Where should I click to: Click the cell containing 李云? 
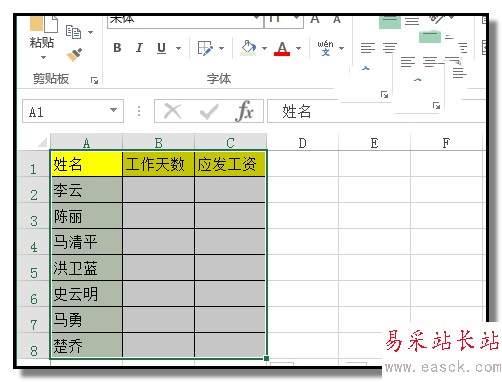86,190
